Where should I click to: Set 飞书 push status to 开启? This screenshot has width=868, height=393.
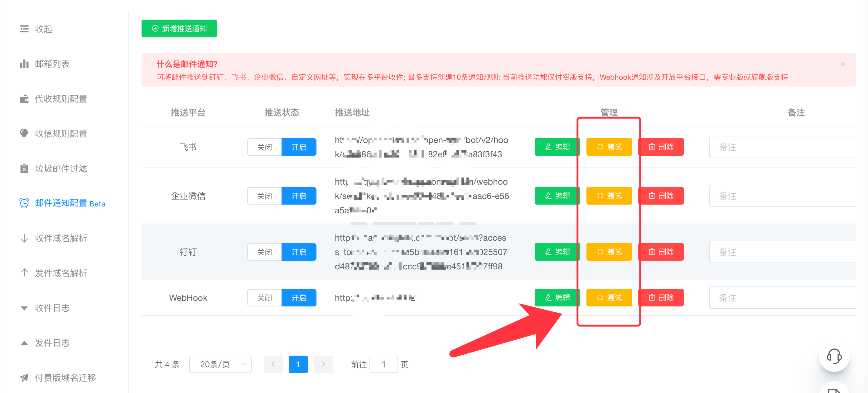299,147
